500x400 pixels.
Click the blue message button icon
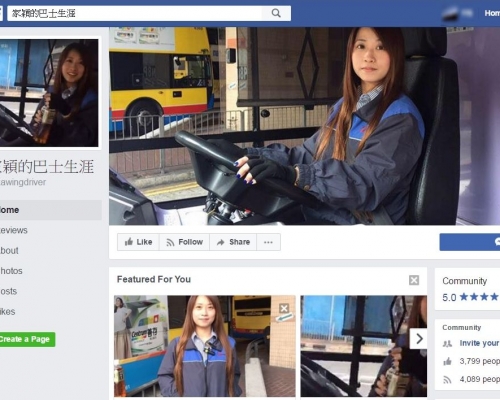coord(497,242)
